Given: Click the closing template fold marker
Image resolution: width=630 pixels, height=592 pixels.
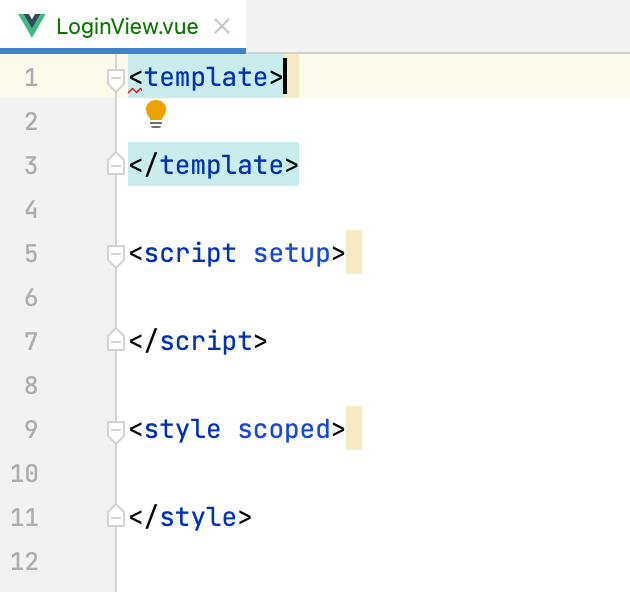Looking at the screenshot, I should pos(116,164).
